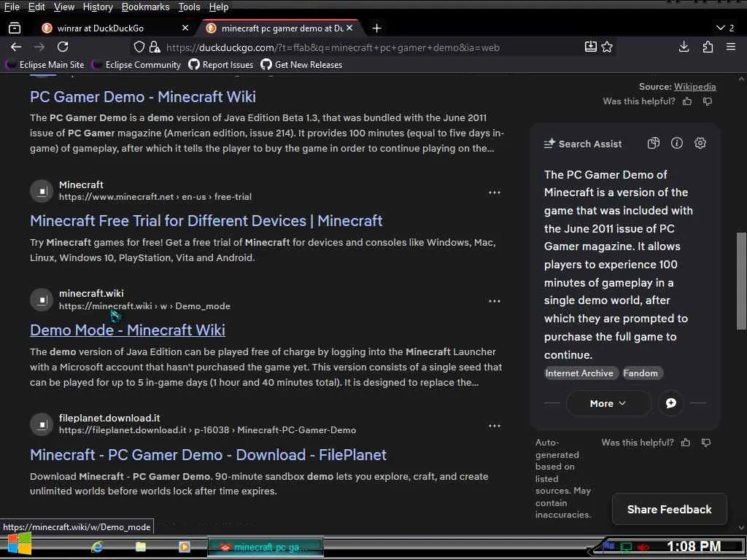
Task: Open the File menu
Action: [x=12, y=7]
